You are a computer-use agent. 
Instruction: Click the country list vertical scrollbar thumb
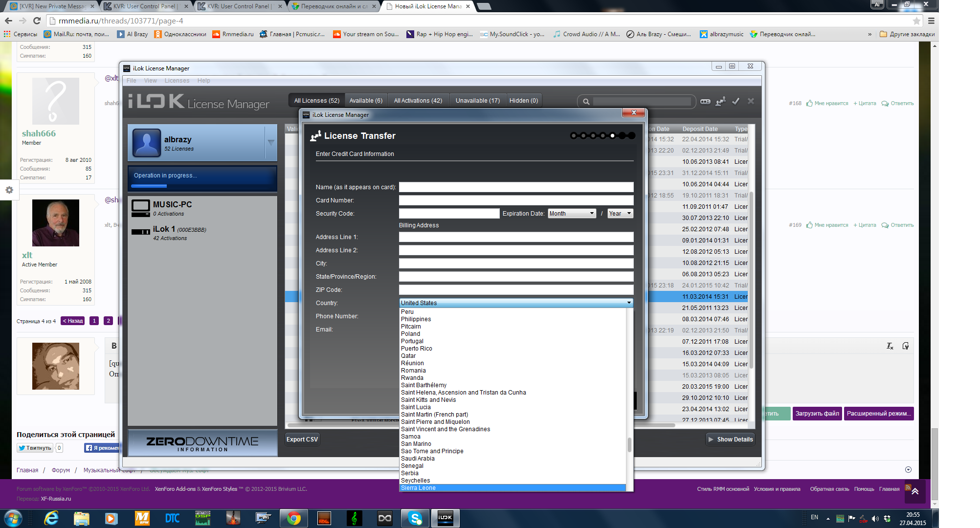click(629, 445)
